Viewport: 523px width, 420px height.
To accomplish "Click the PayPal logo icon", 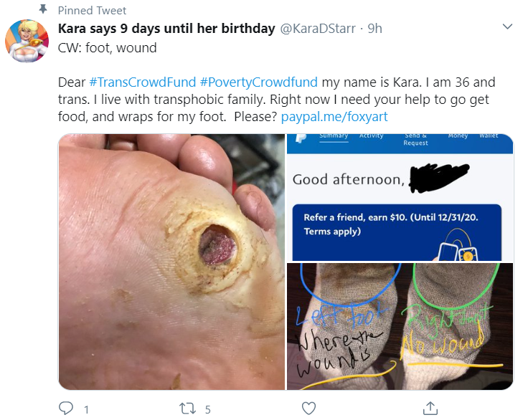I will 301,138.
